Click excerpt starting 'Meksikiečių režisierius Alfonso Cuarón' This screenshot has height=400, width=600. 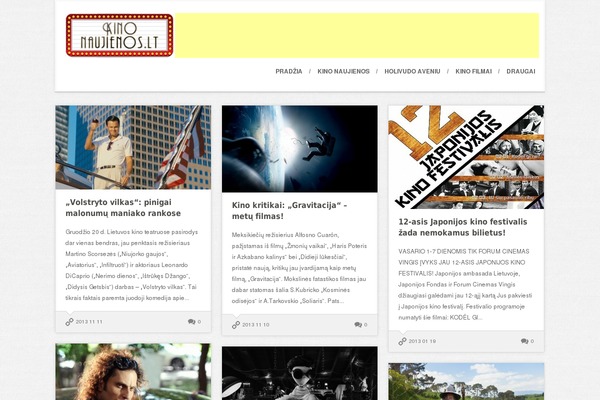coord(299,268)
